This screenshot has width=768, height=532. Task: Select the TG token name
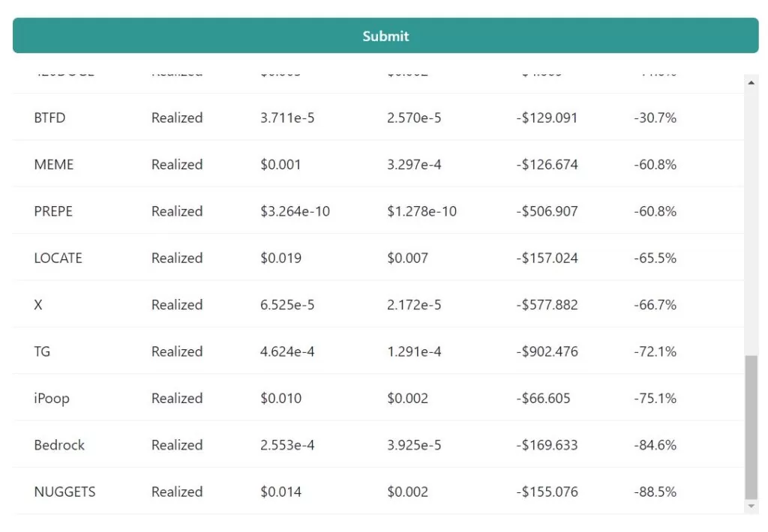42,351
